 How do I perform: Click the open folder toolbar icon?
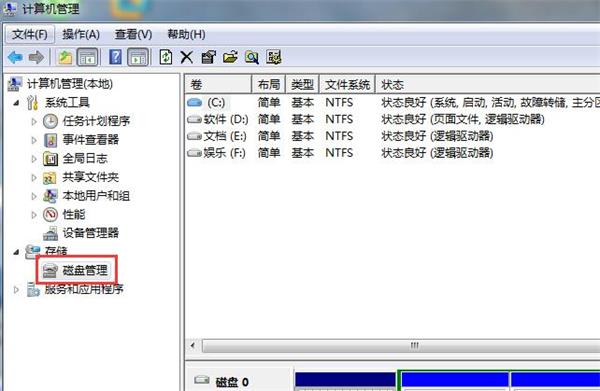coord(230,57)
